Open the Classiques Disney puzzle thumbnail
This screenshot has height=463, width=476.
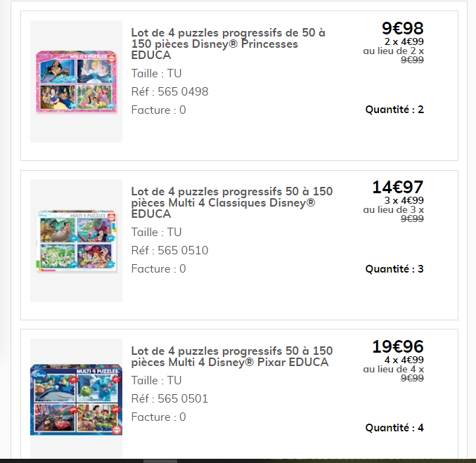tap(76, 241)
